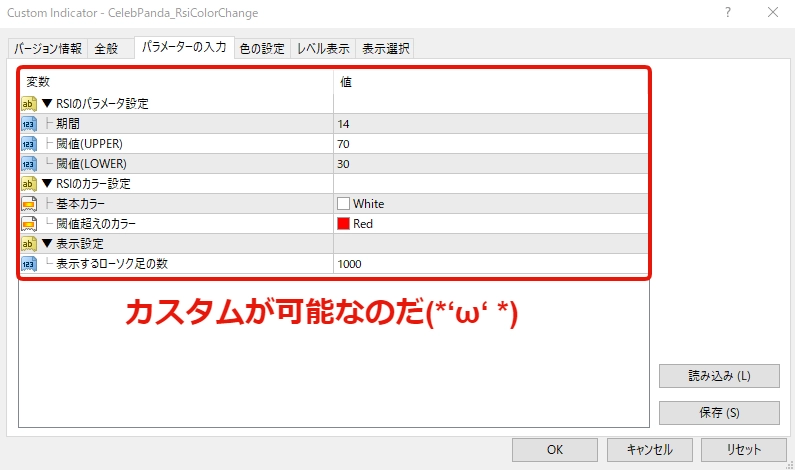Collapse the 表示設定 group triangle
795x470 pixels.
tap(47, 243)
